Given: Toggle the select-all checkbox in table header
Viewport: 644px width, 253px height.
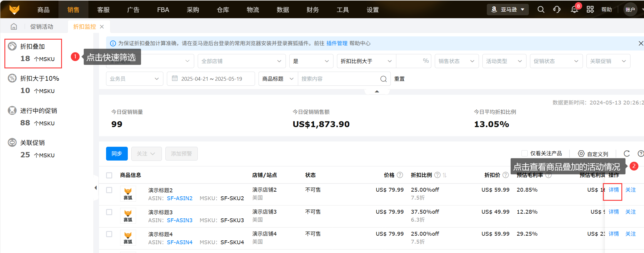Looking at the screenshot, I should [x=109, y=175].
